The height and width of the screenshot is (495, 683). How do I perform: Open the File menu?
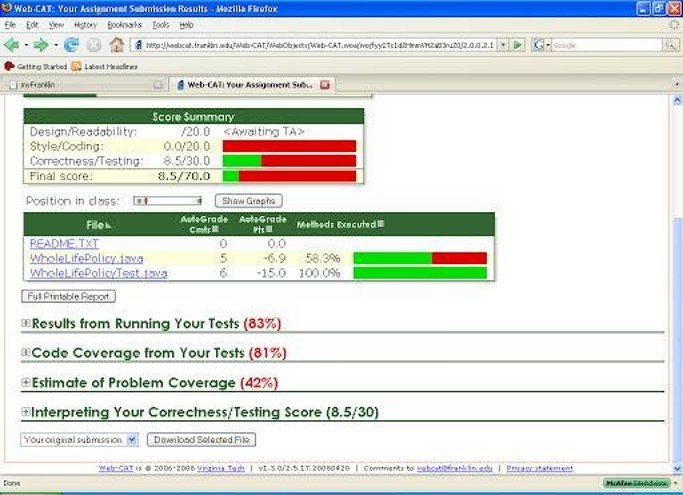(x=10, y=25)
